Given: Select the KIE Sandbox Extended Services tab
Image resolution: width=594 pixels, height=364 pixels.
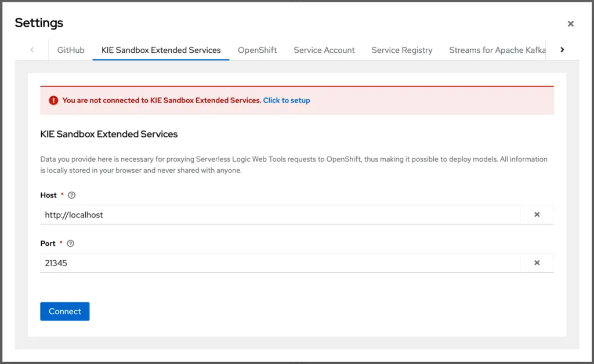Looking at the screenshot, I should pos(161,50).
